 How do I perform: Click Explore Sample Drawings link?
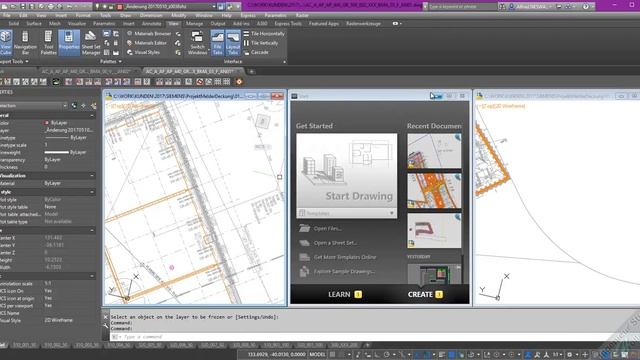(337, 271)
